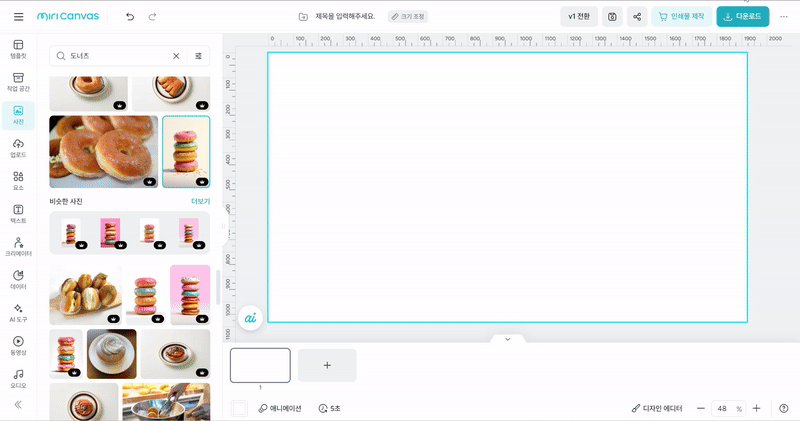Click the save icon in top bar
Image resolution: width=800 pixels, height=421 pixels.
click(x=612, y=16)
